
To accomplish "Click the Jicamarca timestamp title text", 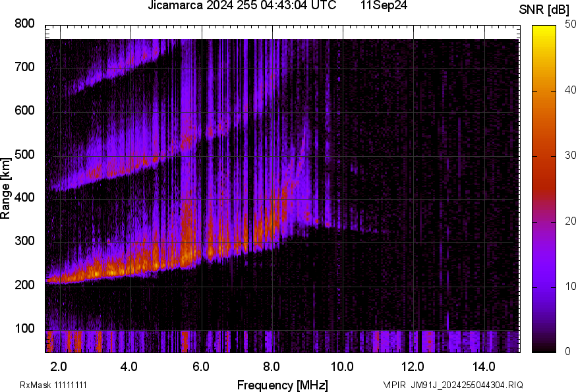I will point(242,6).
